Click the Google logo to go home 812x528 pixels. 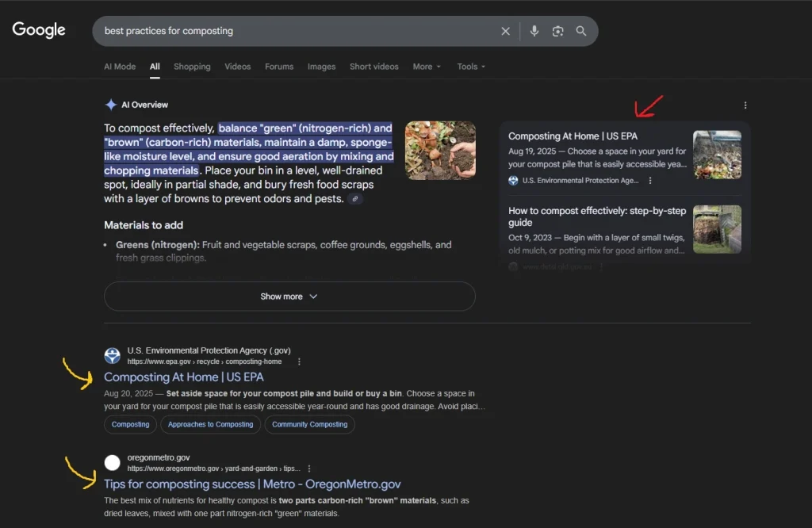(37, 30)
